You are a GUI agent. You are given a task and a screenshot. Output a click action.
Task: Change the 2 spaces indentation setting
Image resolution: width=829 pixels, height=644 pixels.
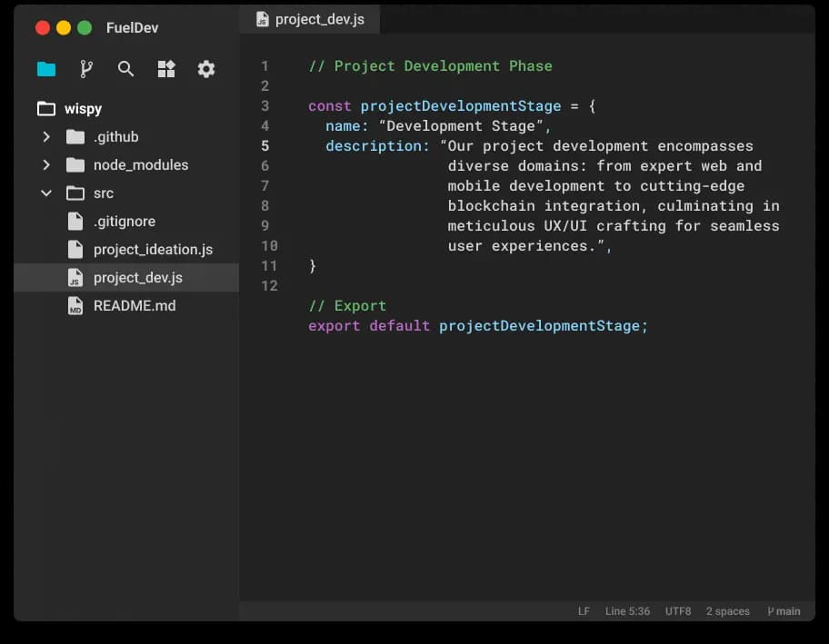pyautogui.click(x=727, y=611)
